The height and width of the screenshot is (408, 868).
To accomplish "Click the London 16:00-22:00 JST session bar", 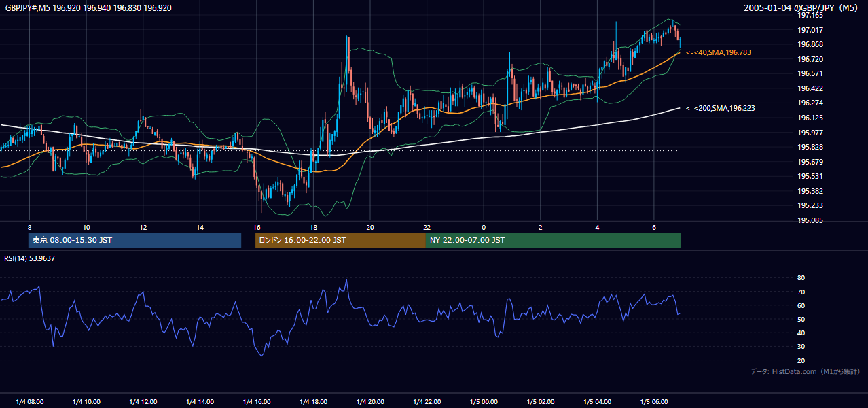I will [x=340, y=240].
